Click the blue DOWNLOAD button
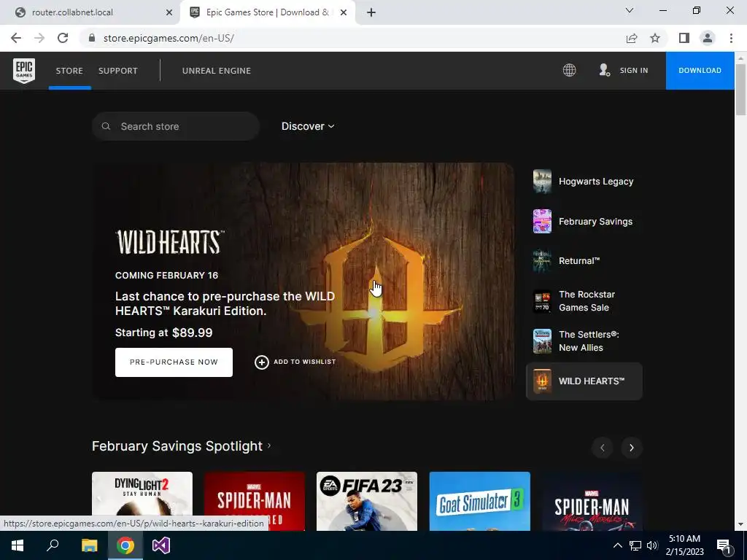 tap(700, 71)
